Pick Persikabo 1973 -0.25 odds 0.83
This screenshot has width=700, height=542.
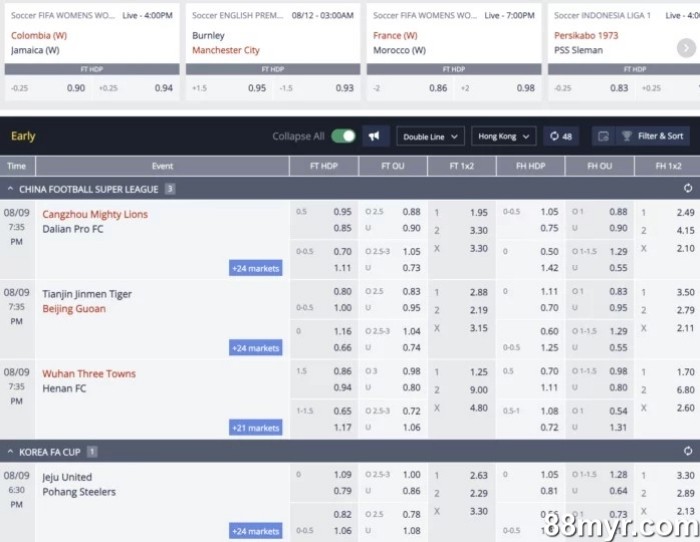click(591, 88)
